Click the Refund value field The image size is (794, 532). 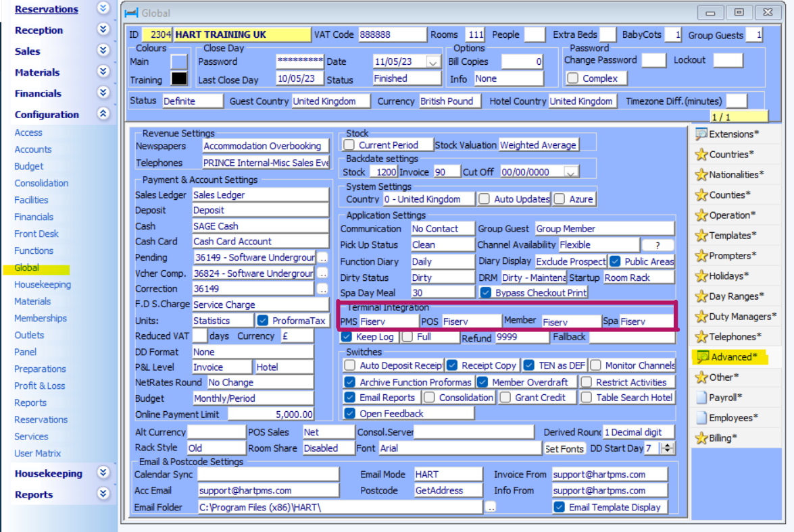521,338
